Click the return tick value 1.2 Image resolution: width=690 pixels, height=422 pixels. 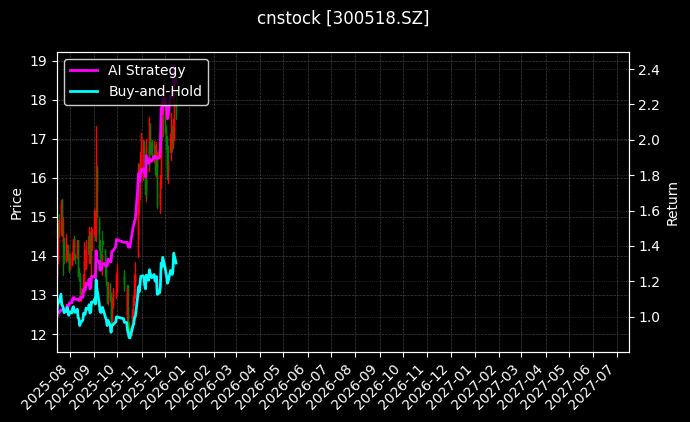coord(649,282)
